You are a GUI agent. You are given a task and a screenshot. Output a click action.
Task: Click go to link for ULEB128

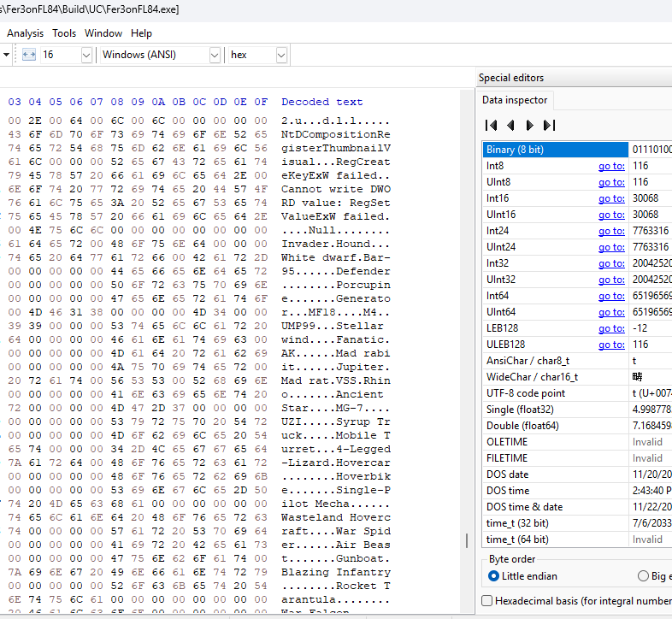pos(611,345)
